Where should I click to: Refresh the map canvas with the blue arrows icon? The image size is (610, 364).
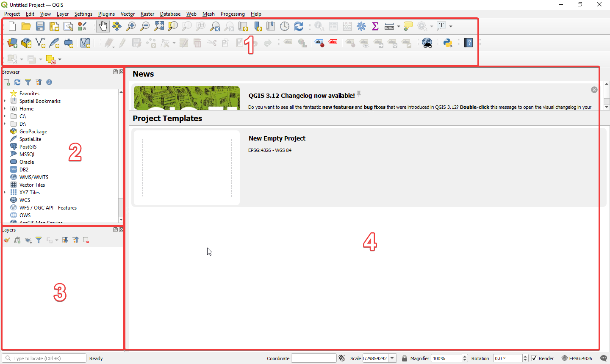299,26
